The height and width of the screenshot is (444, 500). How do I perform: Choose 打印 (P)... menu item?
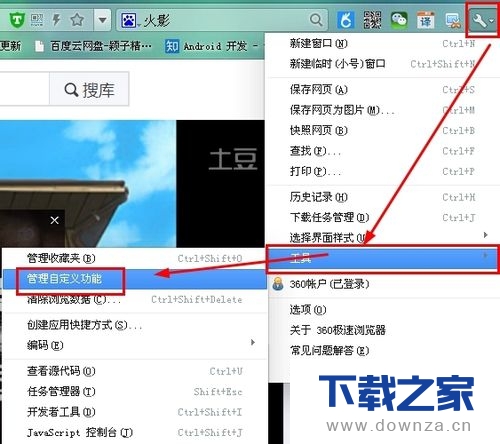coord(383,171)
